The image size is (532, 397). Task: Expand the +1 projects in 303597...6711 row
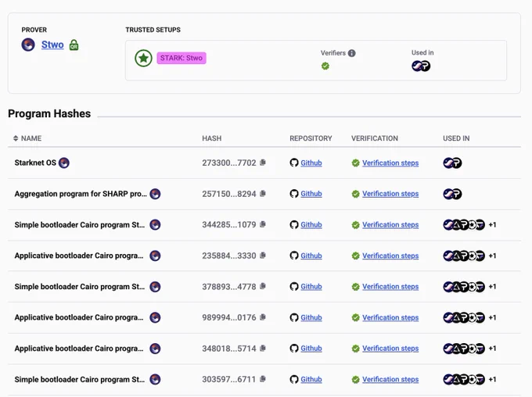coord(492,379)
